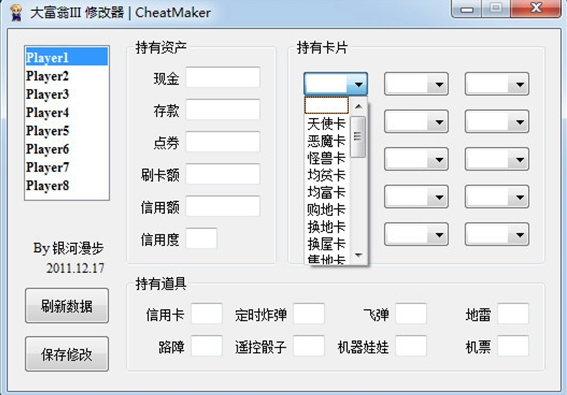This screenshot has height=395, width=567.
Task: Click the 机票 quantity field
Action: coord(513,346)
